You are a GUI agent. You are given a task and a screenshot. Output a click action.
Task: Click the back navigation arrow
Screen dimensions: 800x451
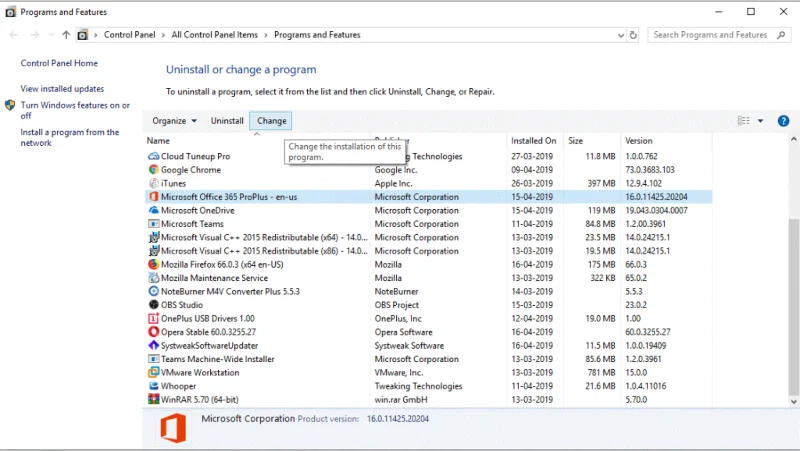(14, 35)
